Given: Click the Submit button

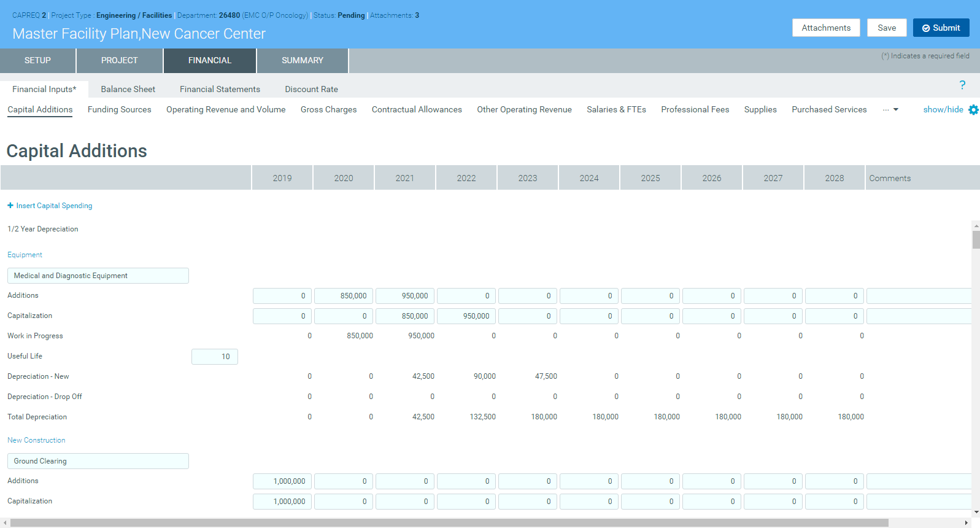Looking at the screenshot, I should pos(941,28).
